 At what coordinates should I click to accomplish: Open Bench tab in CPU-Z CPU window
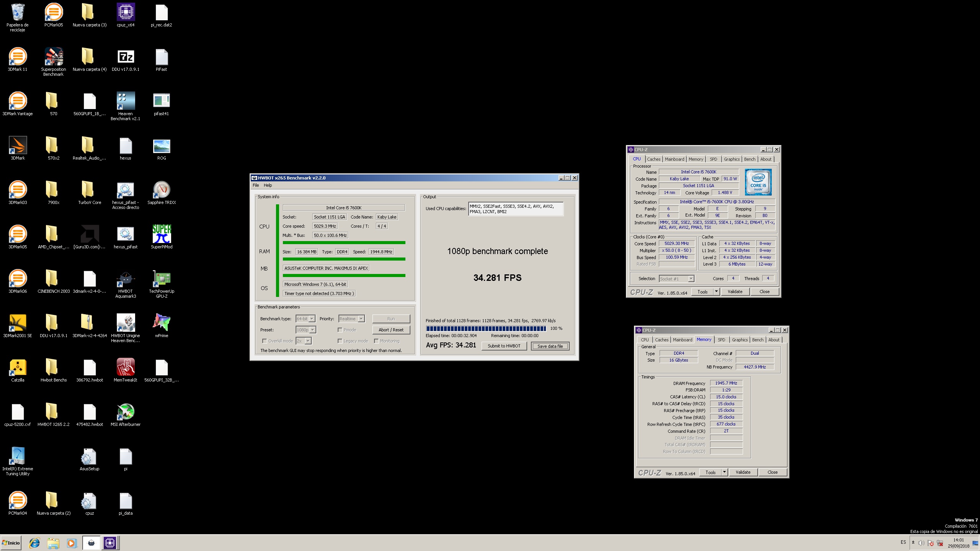(x=750, y=159)
